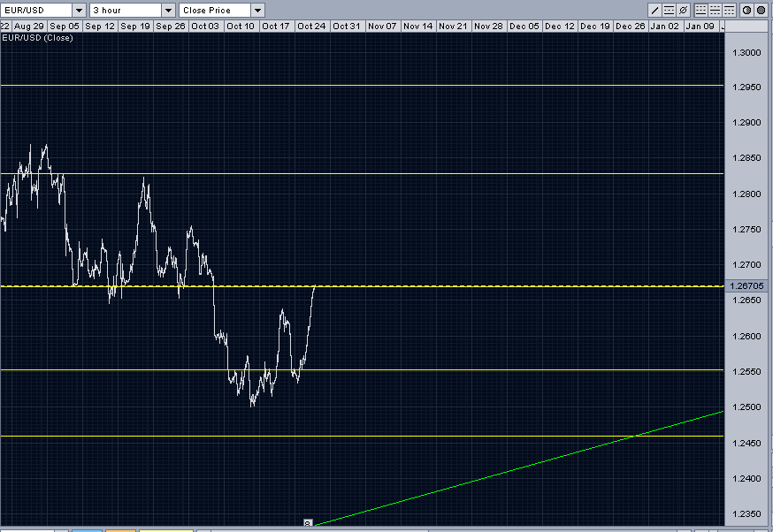This screenshot has width=773, height=532.
Task: Click the numbered anchor marker on the trendline
Action: (x=308, y=522)
